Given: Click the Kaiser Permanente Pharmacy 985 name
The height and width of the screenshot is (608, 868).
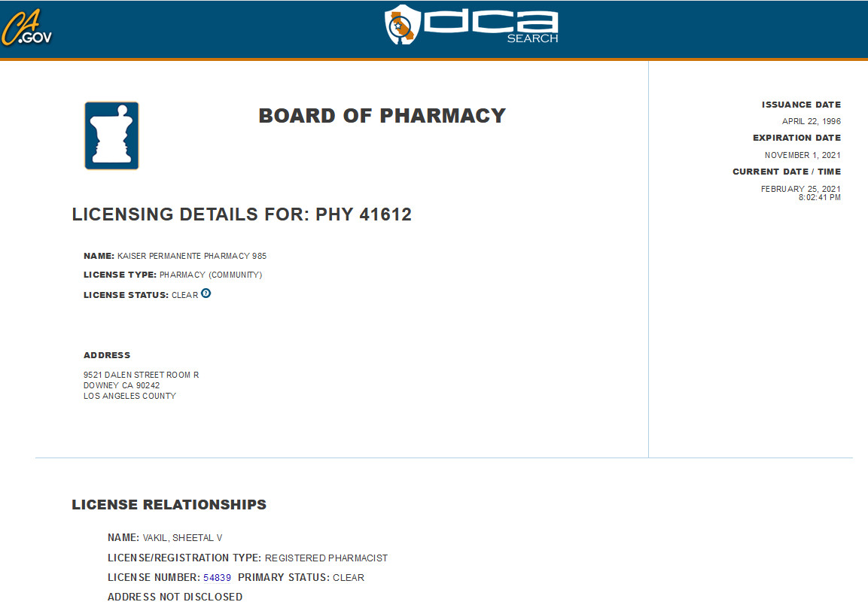Looking at the screenshot, I should [191, 256].
